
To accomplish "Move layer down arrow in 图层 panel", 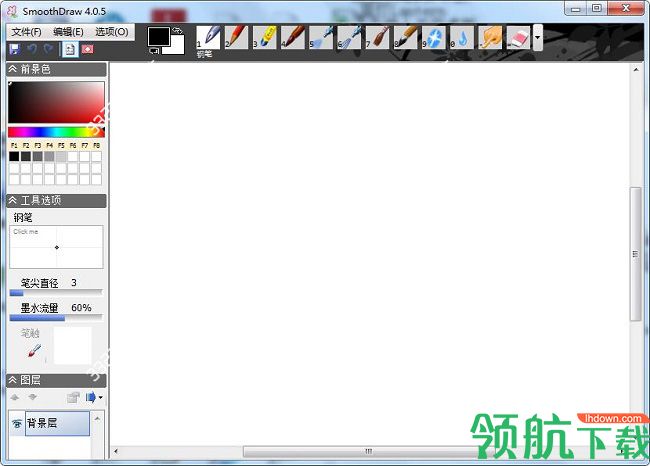I will tap(32, 397).
